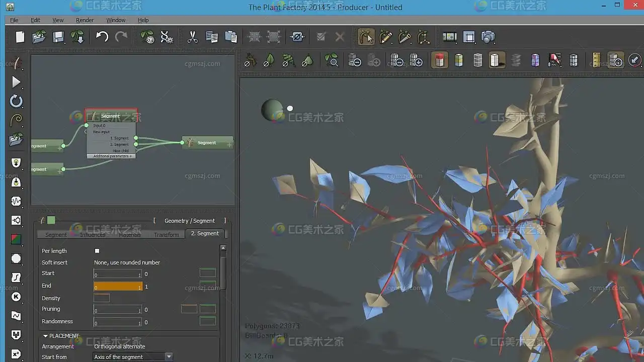
Task: Click the plant dice randomize icon
Action: click(147, 37)
